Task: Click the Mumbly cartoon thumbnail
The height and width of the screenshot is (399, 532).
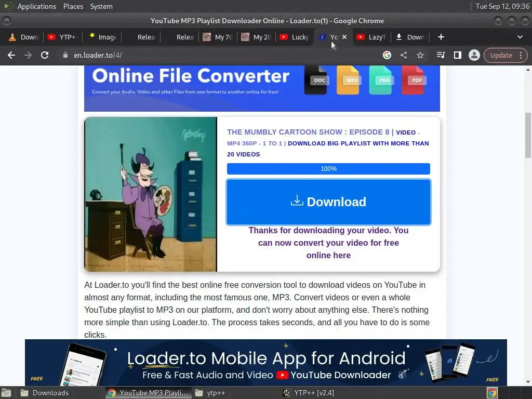Action: pos(151,194)
